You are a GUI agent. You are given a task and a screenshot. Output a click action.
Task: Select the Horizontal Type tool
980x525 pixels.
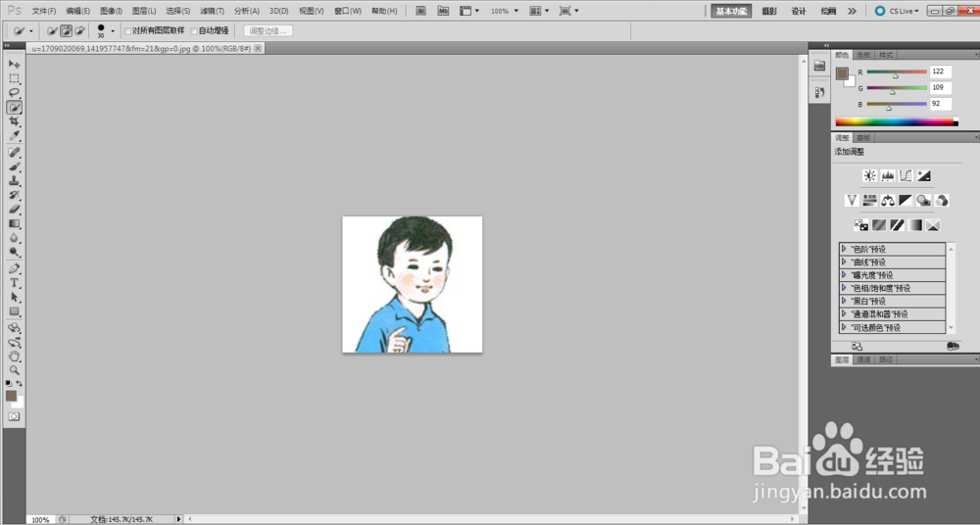(14, 284)
